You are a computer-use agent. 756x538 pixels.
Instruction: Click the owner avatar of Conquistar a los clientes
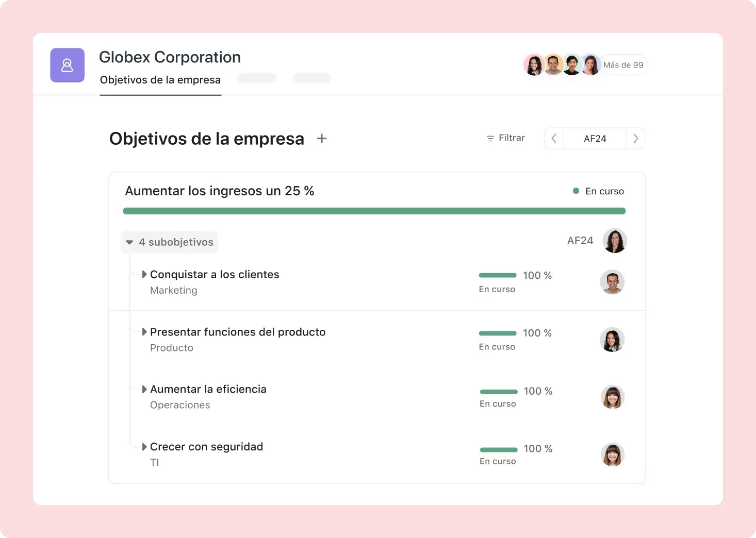pyautogui.click(x=612, y=282)
